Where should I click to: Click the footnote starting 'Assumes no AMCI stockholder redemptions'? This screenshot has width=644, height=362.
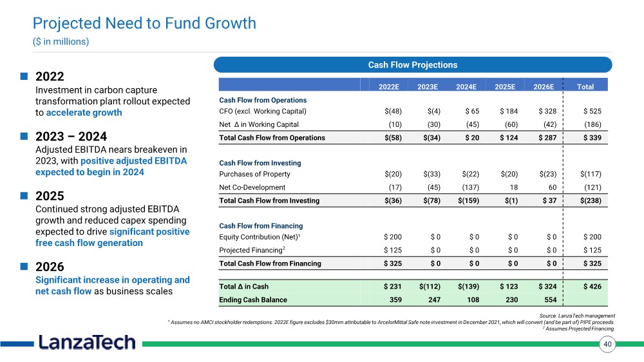(391, 322)
